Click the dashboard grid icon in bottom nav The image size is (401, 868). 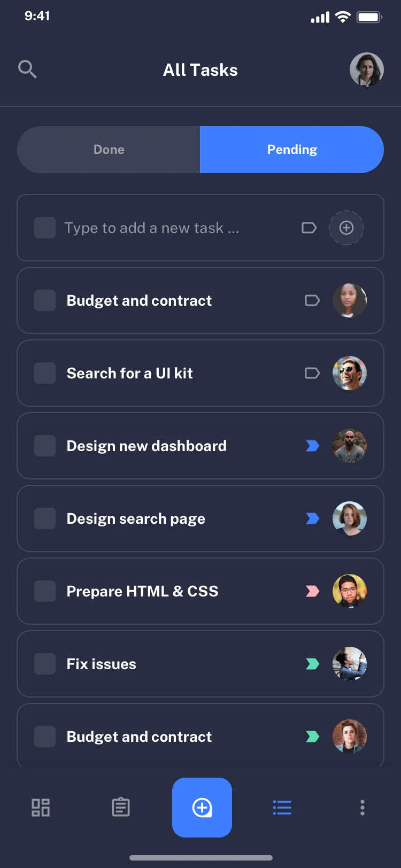(40, 808)
